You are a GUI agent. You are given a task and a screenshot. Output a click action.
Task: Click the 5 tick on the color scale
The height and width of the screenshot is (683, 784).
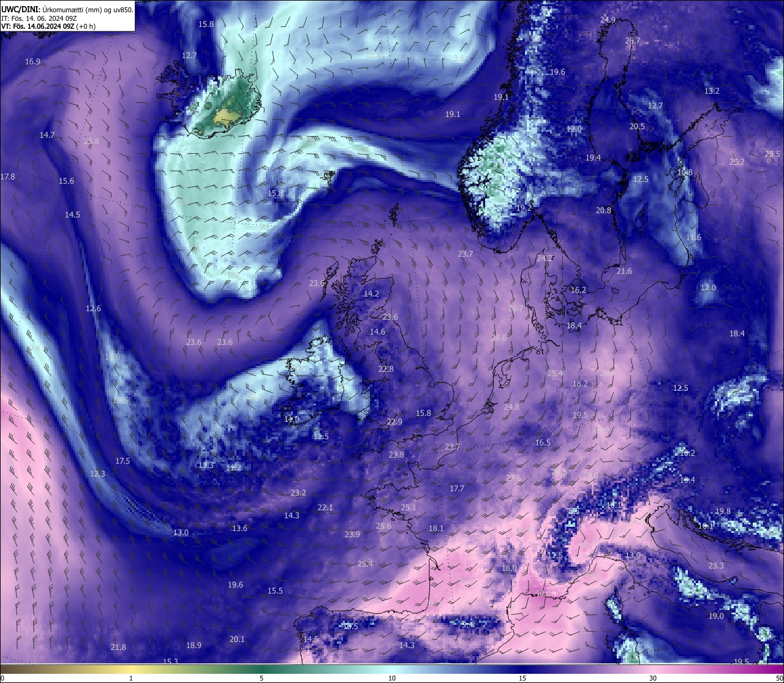(262, 678)
